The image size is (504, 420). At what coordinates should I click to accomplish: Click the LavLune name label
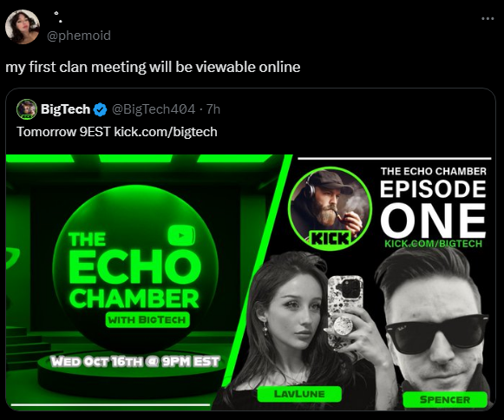[299, 394]
